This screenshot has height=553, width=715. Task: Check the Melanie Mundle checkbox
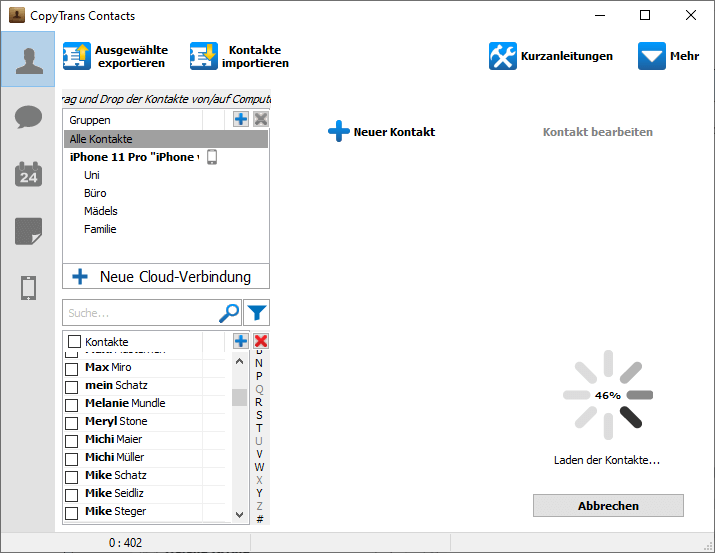72,405
